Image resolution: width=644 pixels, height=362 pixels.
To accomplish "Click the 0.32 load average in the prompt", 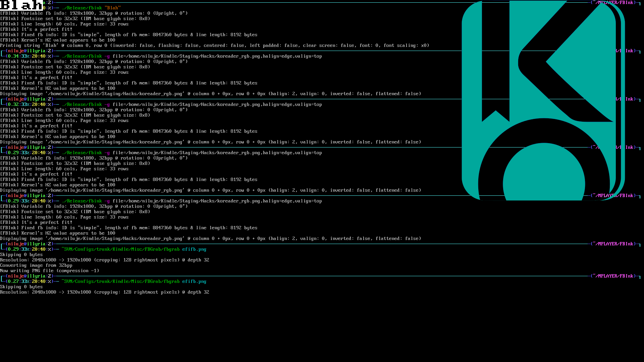I will 13,105.
